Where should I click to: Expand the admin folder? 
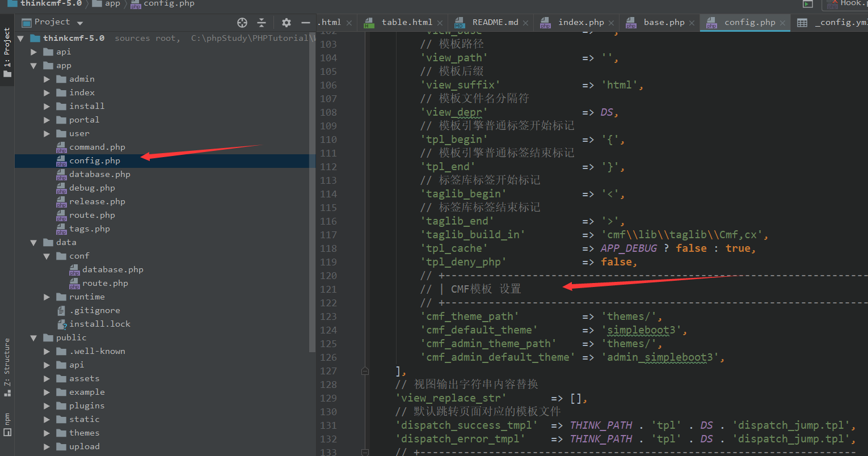[47, 79]
